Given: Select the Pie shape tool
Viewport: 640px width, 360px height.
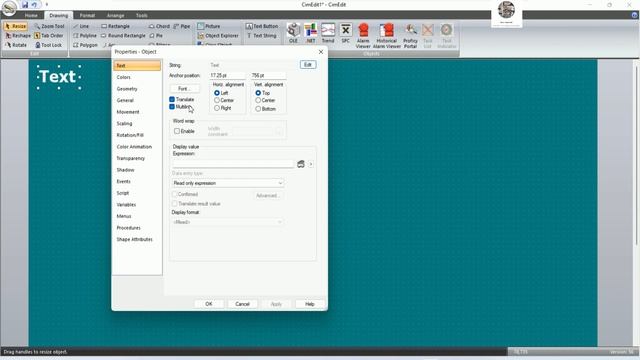Looking at the screenshot, I should point(156,36).
